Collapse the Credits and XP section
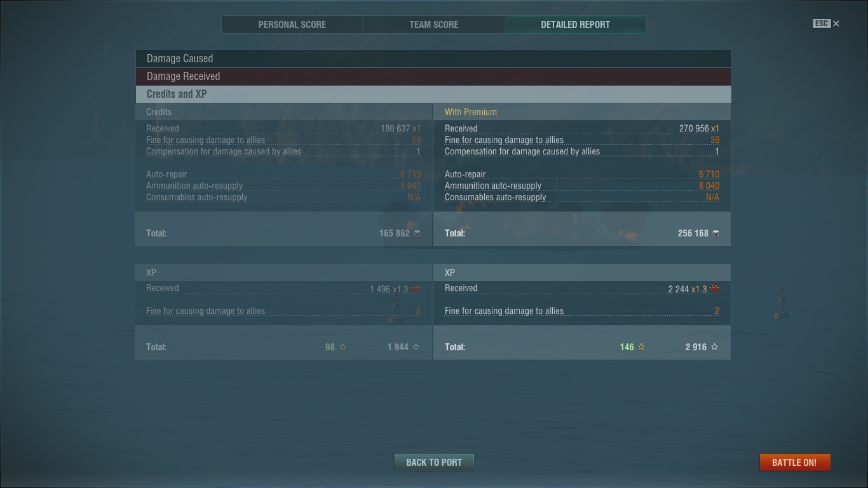 click(433, 94)
